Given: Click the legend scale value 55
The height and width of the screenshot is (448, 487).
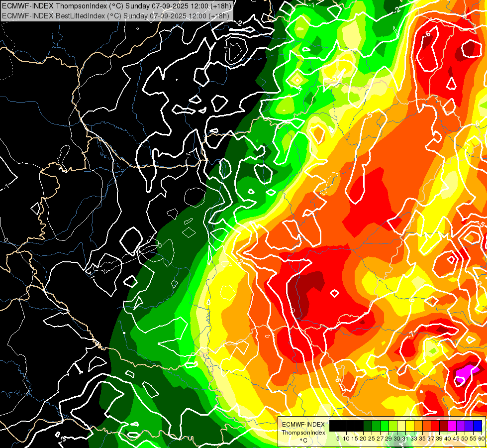Looking at the screenshot, I should tap(473, 439).
